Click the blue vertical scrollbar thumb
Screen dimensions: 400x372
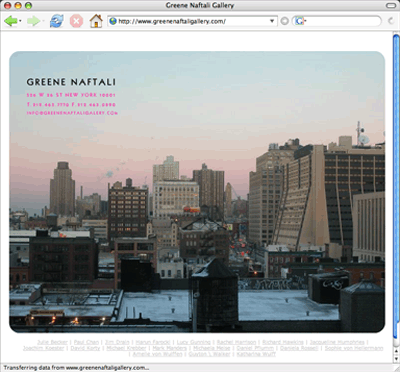396,187
